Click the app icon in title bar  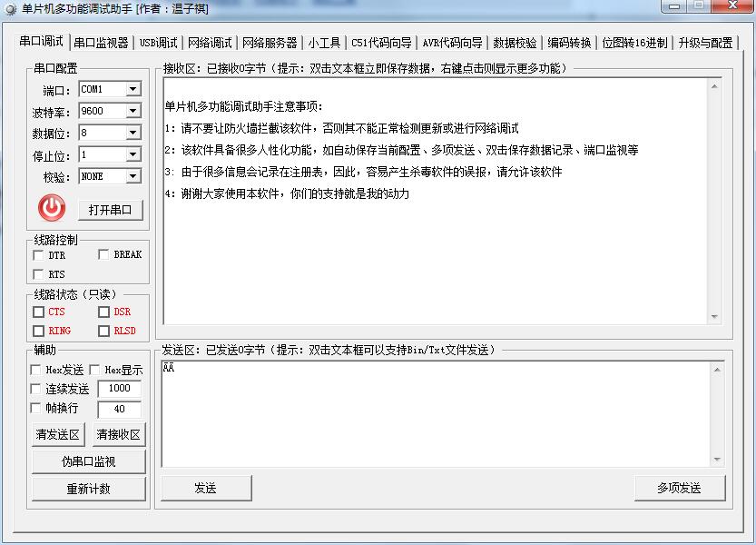click(11, 8)
